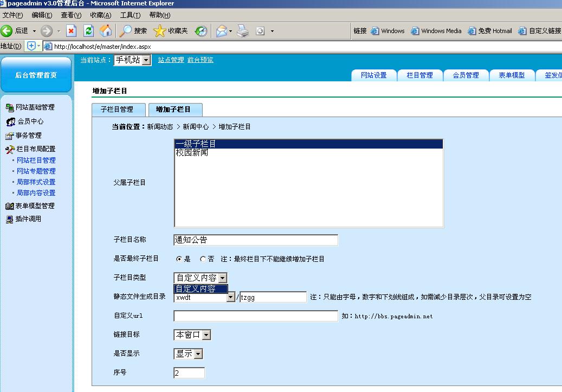Image resolution: width=562 pixels, height=392 pixels.
Task: Select the 否 radio button
Action: point(203,259)
